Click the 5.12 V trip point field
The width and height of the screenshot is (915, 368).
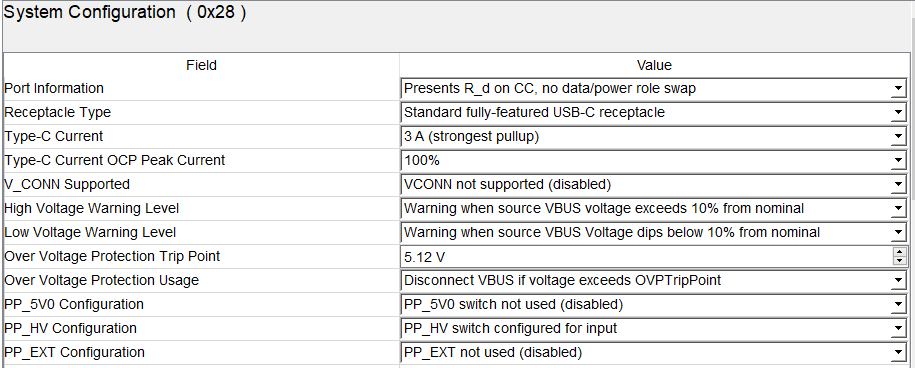pyautogui.click(x=647, y=257)
